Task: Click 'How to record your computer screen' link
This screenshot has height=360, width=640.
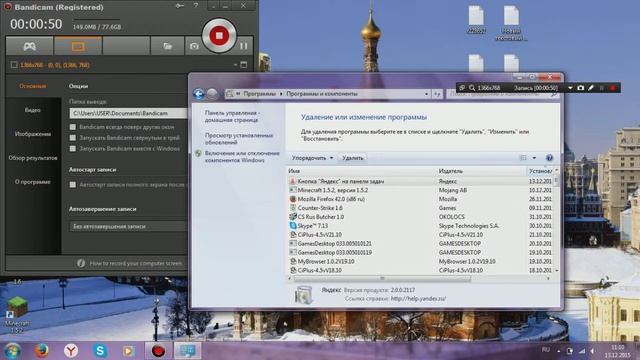Action: click(136, 263)
